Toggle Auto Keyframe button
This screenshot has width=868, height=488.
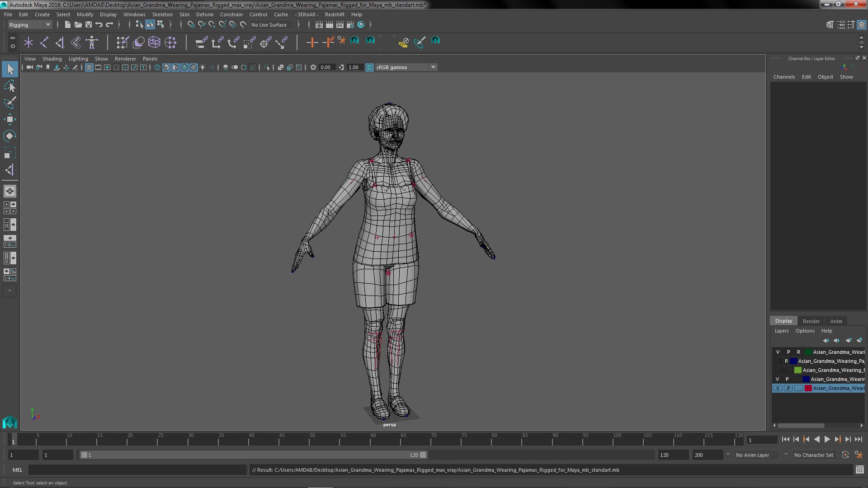point(845,455)
